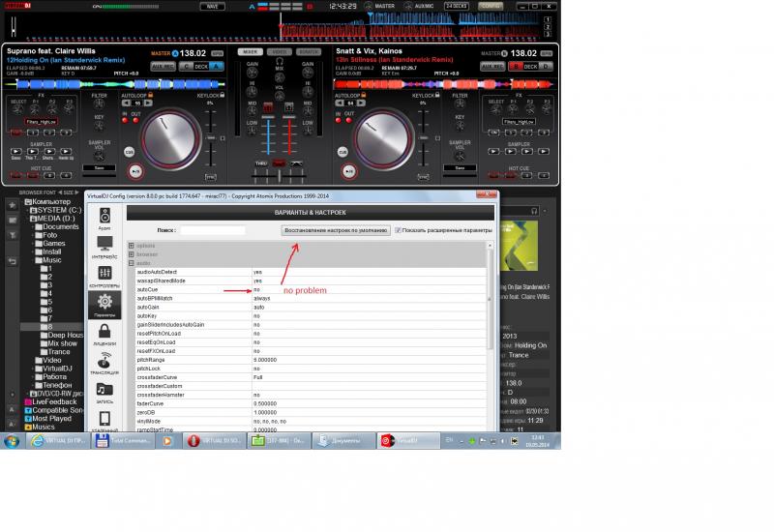Click the CONFIG button in top bar
The image size is (774, 532).
(x=491, y=6)
